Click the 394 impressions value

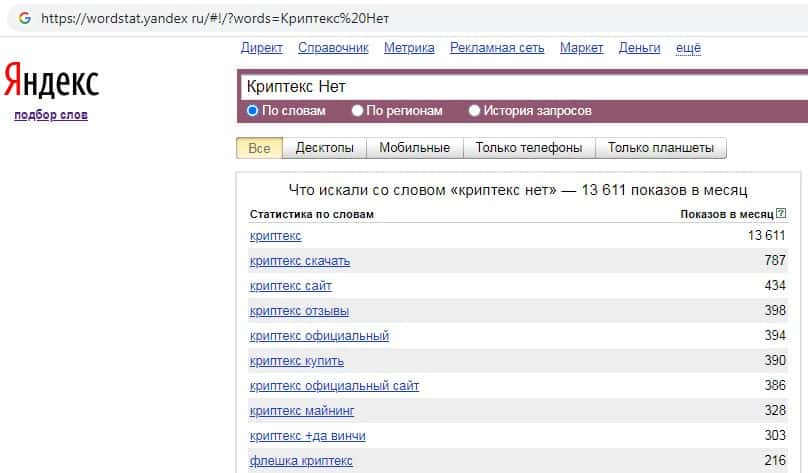pyautogui.click(x=775, y=335)
